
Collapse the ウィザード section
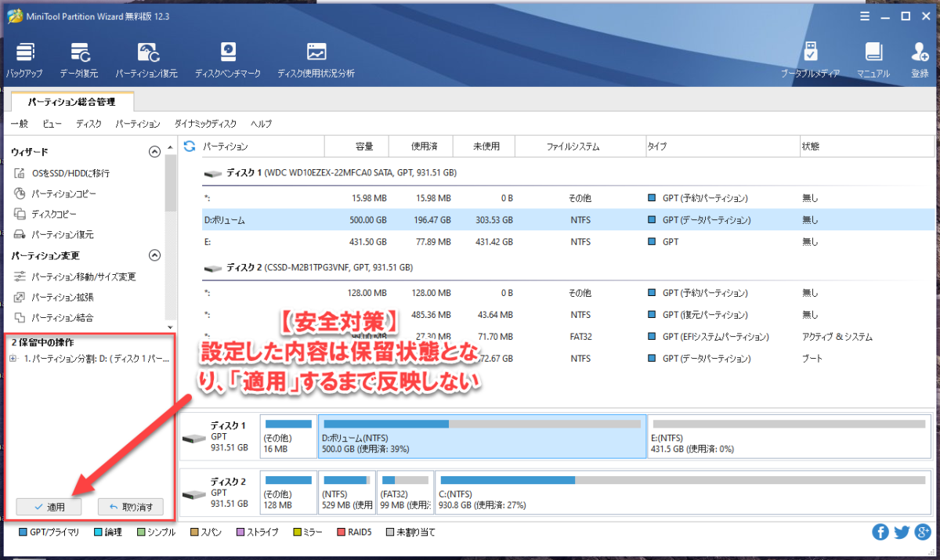tap(154, 152)
